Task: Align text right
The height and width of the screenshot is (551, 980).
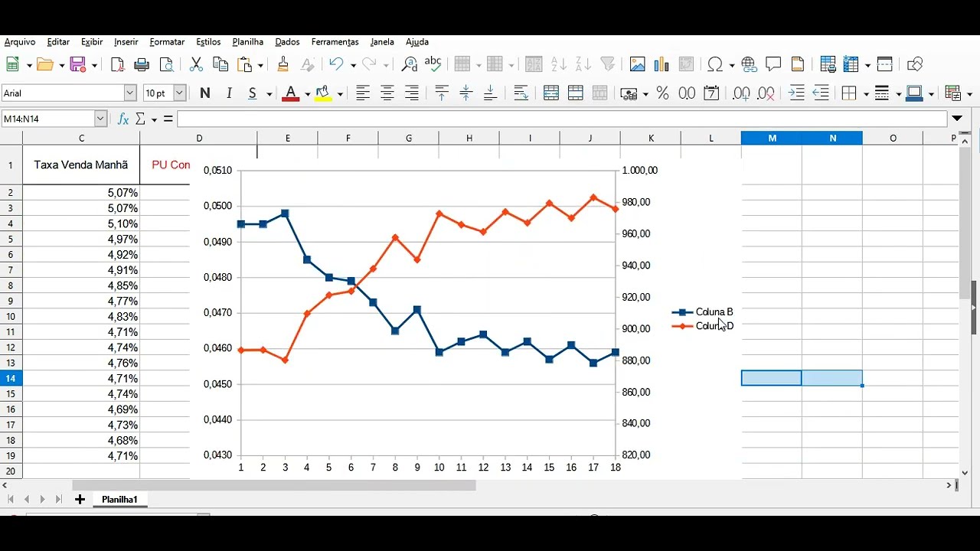Action: pyautogui.click(x=412, y=93)
